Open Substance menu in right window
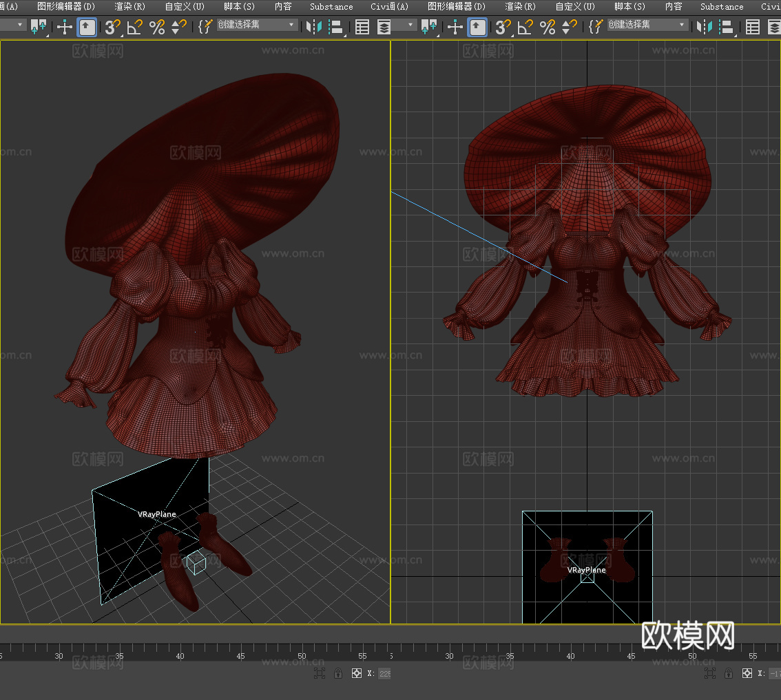This screenshot has width=781, height=700. coord(722,6)
